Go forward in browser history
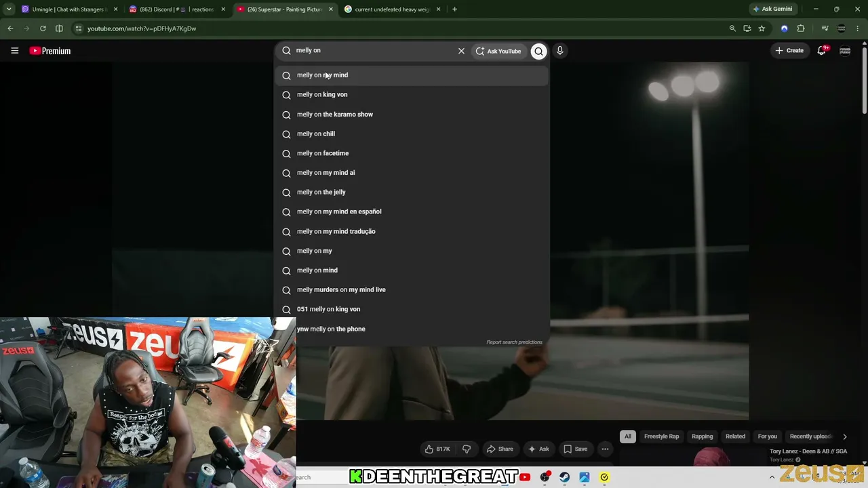 tap(26, 28)
